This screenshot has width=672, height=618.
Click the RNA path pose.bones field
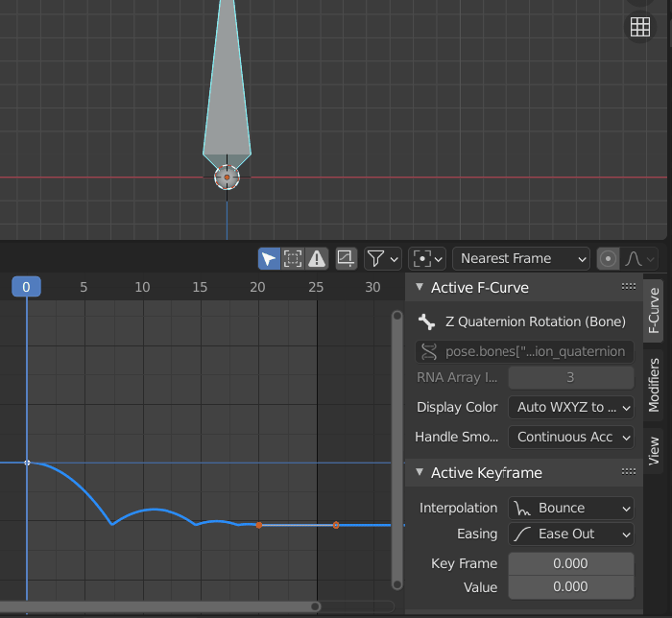click(x=524, y=351)
